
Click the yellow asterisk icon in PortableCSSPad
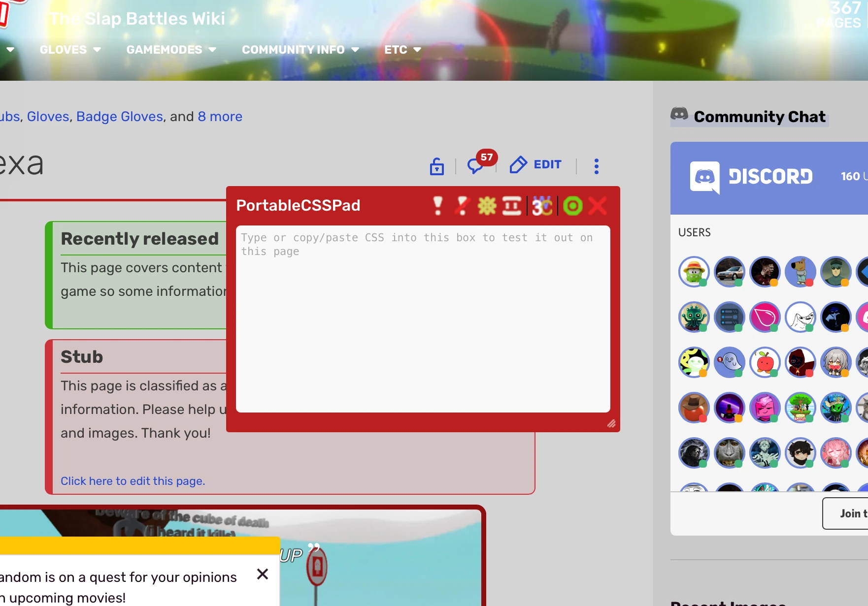point(485,206)
